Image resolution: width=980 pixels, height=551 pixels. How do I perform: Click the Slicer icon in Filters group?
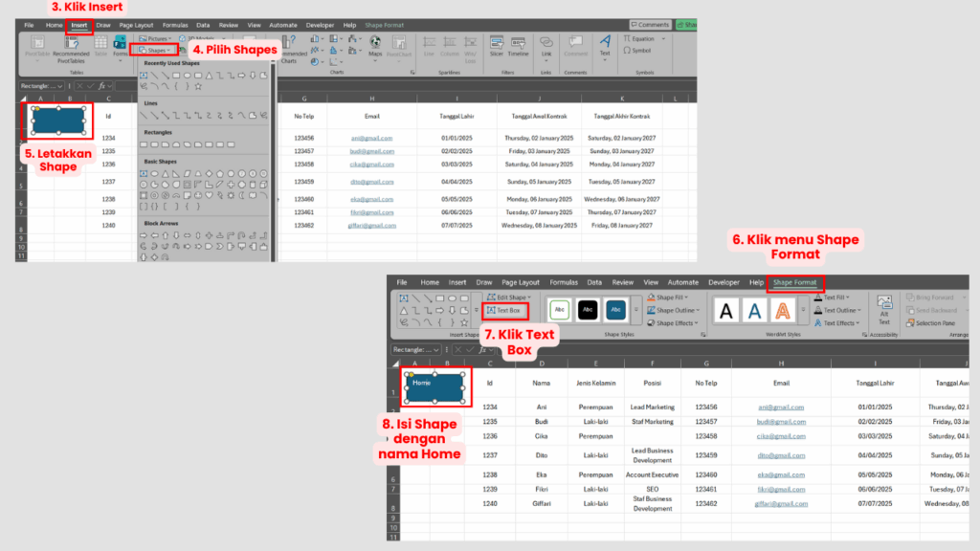pos(496,46)
